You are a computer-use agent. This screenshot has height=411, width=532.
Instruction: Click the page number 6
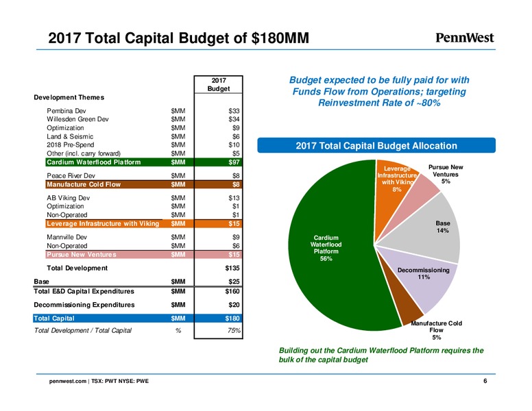485,381
